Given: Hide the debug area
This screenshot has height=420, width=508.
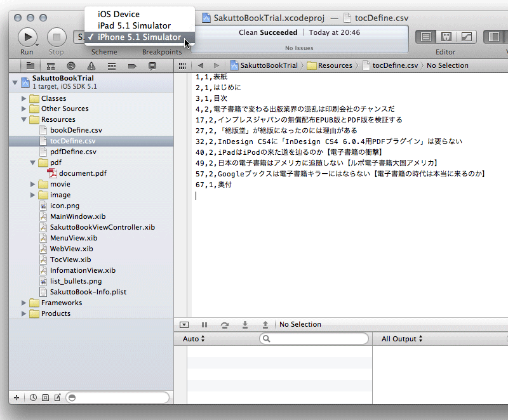Looking at the screenshot, I should pos(184,325).
